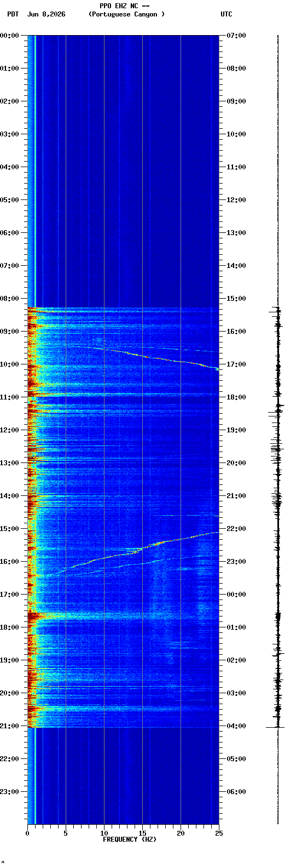Viewport: 302px width, 868px height.
Task: Click 16:00 on the UTC axis
Action: pyautogui.click(x=236, y=332)
